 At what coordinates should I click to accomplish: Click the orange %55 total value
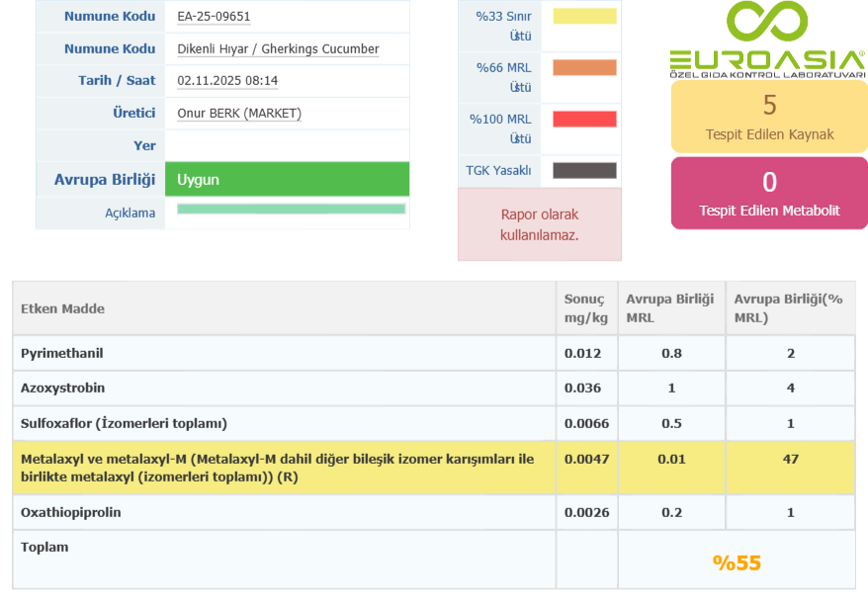click(737, 564)
